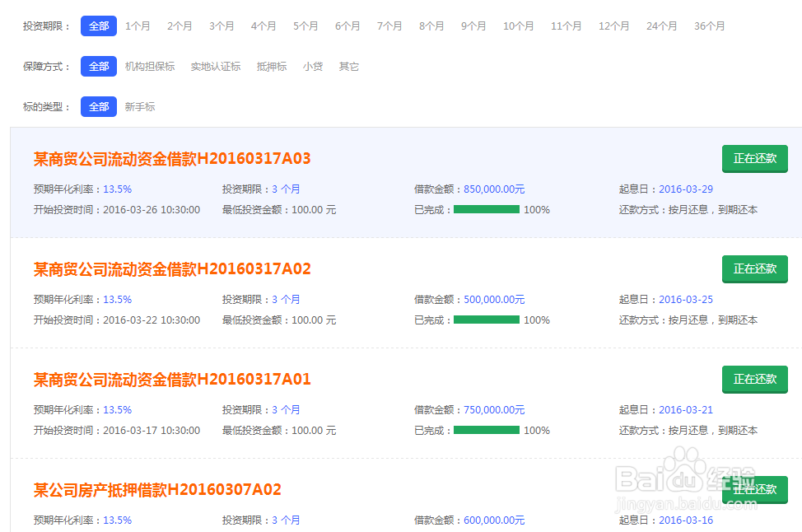The image size is (802, 532).
Task: Filter investment term to 4个月
Action: point(263,26)
